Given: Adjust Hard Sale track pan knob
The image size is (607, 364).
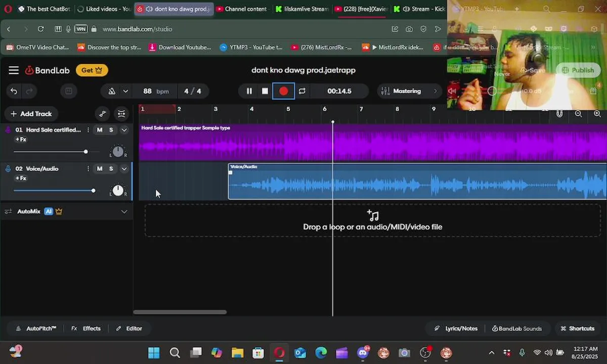Looking at the screenshot, I should pyautogui.click(x=117, y=151).
